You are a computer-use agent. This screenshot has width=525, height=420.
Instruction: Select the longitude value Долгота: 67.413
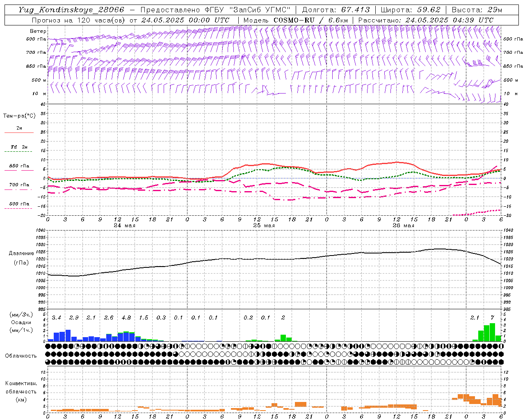point(336,10)
